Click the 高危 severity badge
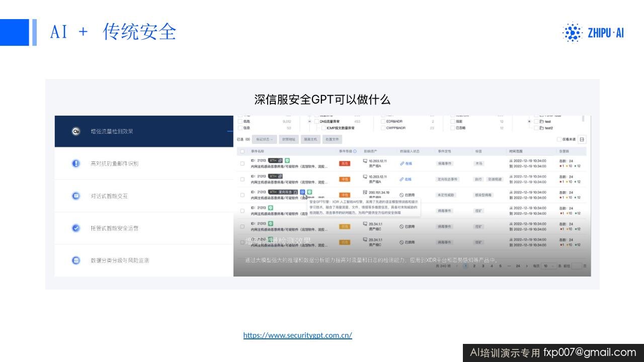The image size is (644, 362). (345, 163)
